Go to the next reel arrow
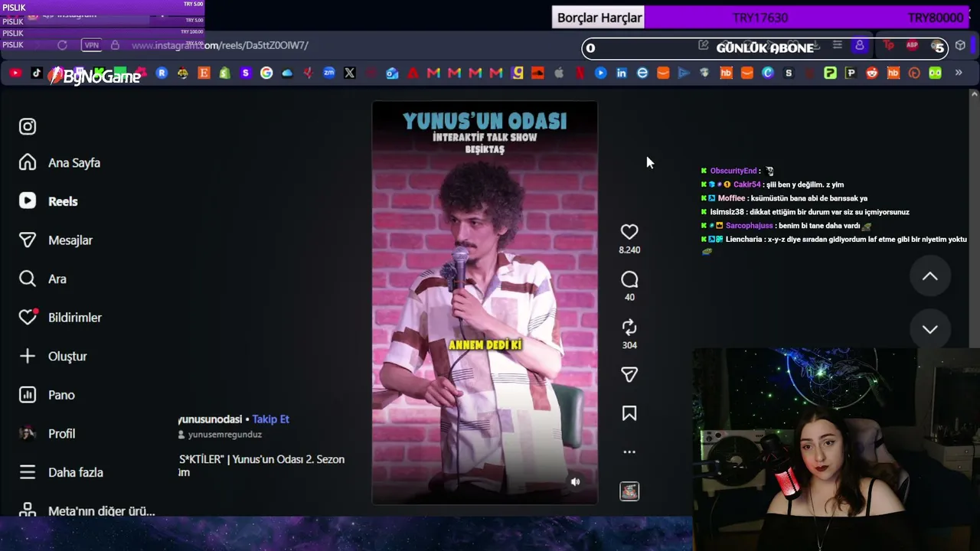The image size is (980, 551). click(929, 329)
